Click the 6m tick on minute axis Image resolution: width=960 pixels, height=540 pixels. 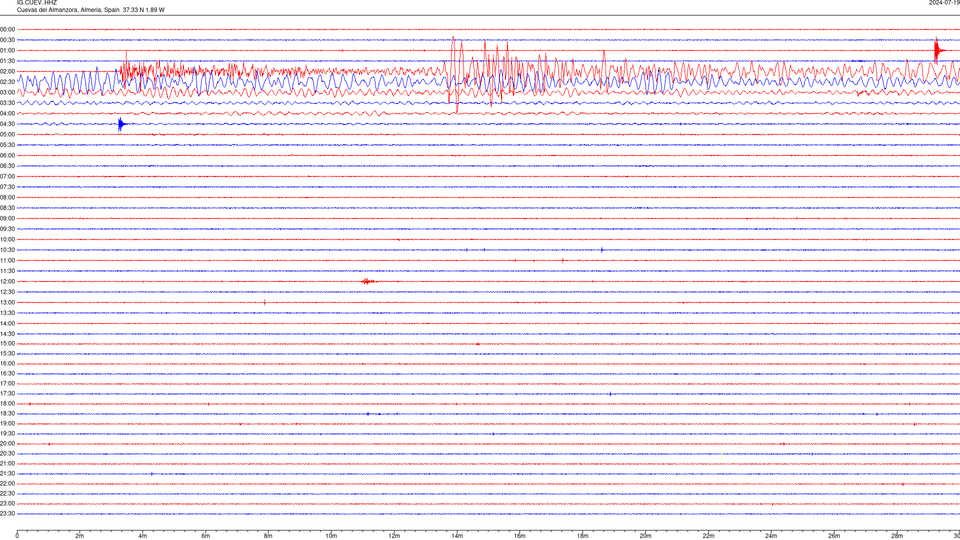(x=206, y=536)
